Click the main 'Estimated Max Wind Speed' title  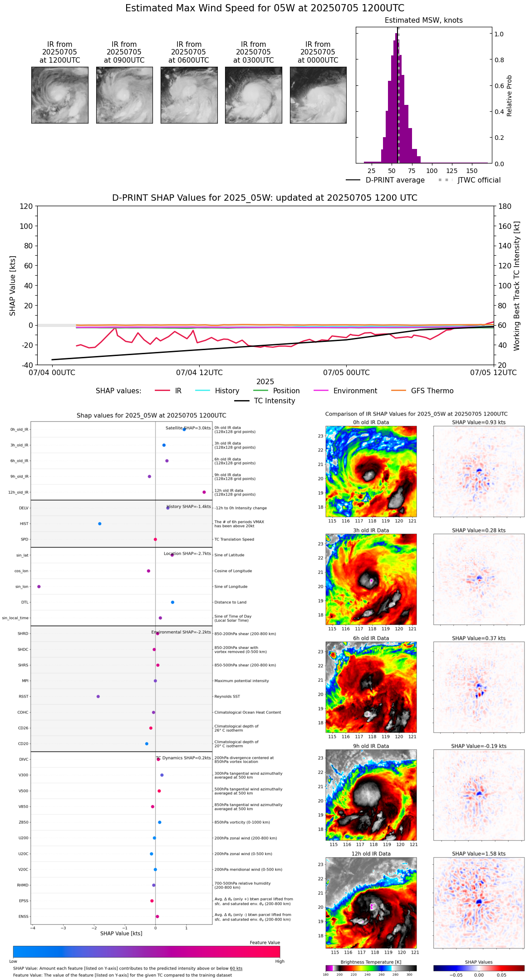(x=265, y=8)
